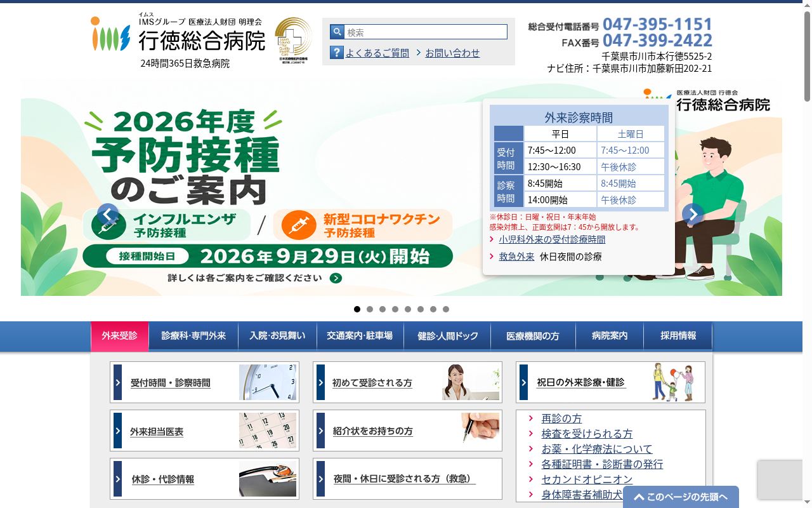
Task: Open the よくあるご質問 link
Action: pos(377,53)
